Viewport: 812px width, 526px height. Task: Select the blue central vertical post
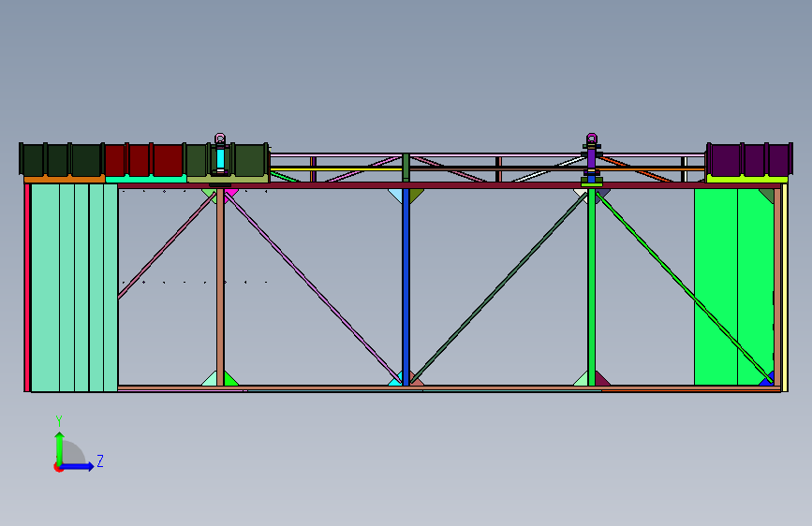pos(406,286)
